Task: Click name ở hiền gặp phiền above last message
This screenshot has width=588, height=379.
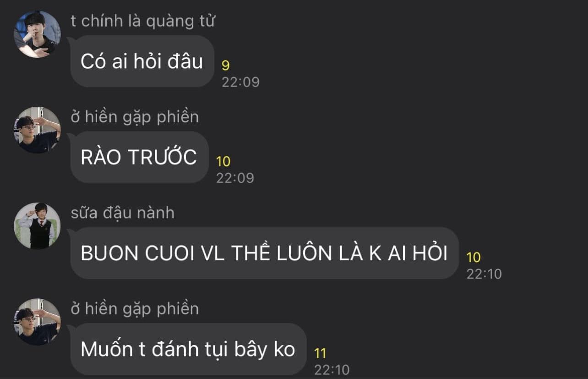Action: point(135,309)
